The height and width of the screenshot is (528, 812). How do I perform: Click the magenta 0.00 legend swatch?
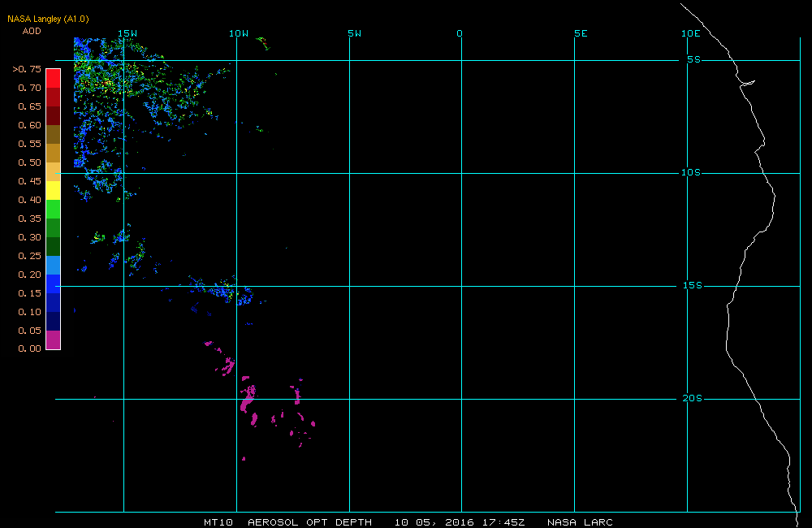pyautogui.click(x=54, y=340)
